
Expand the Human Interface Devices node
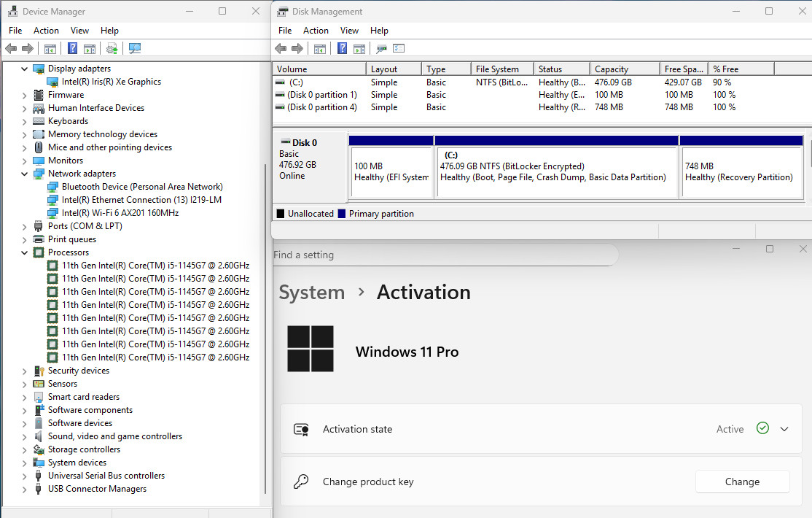coord(24,108)
